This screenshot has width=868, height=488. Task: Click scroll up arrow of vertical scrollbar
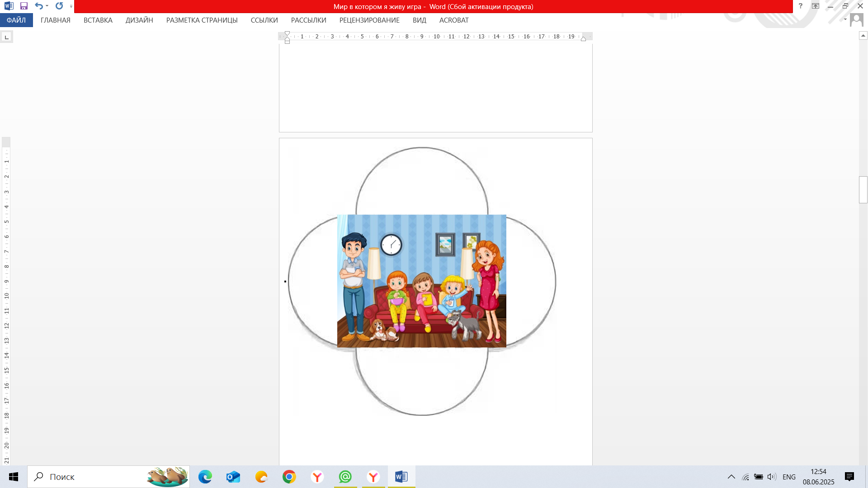pos(863,36)
